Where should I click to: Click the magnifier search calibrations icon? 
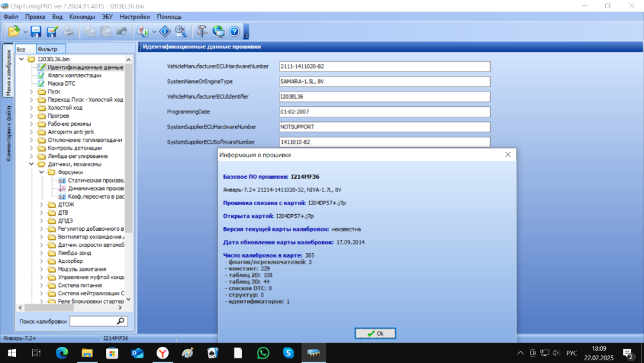click(x=181, y=32)
